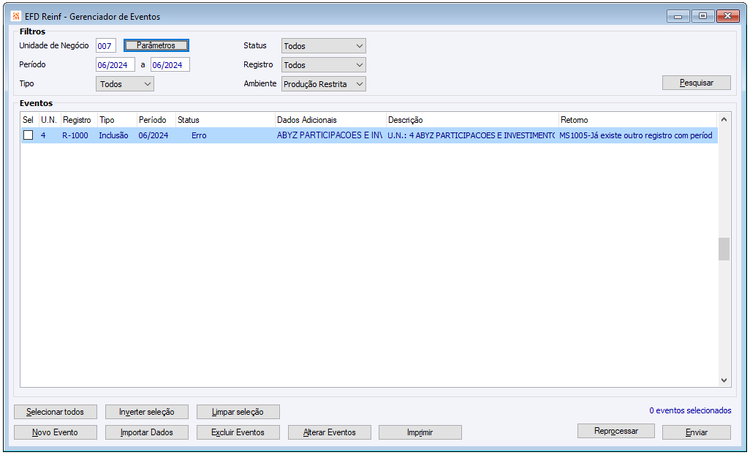Image resolution: width=750 pixels, height=455 pixels.
Task: Click the Tipo column header in Eventos
Action: (117, 120)
